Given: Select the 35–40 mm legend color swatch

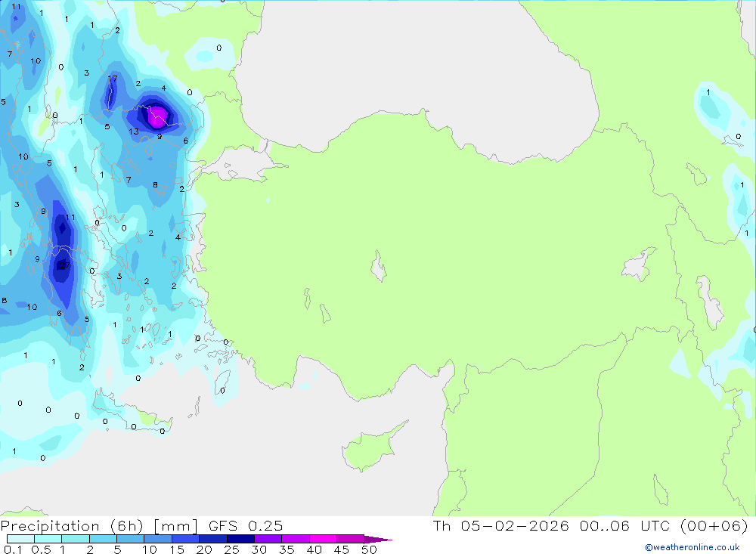Looking at the screenshot, I should pyautogui.click(x=296, y=539).
